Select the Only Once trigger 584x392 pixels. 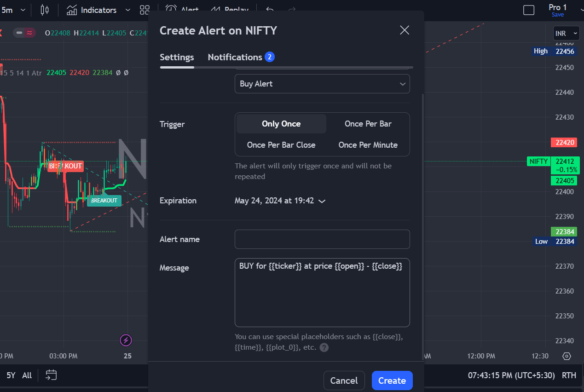281,124
